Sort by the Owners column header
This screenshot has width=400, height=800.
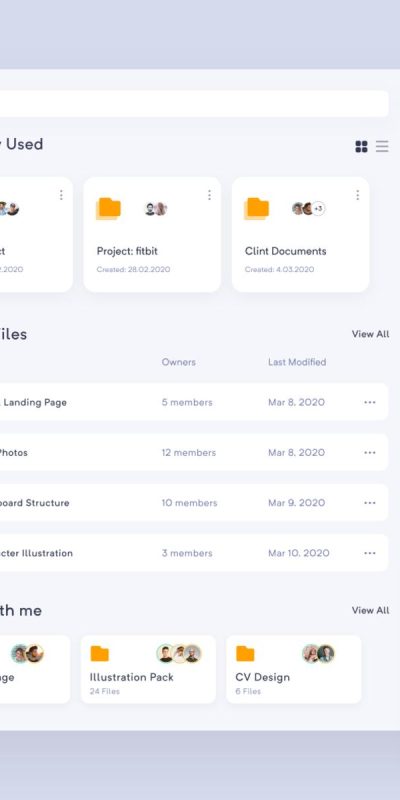[179, 362]
